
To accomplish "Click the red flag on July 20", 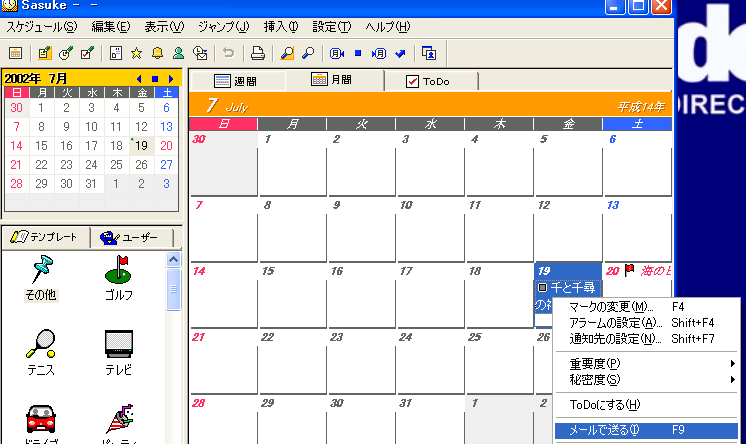I will coord(629,271).
